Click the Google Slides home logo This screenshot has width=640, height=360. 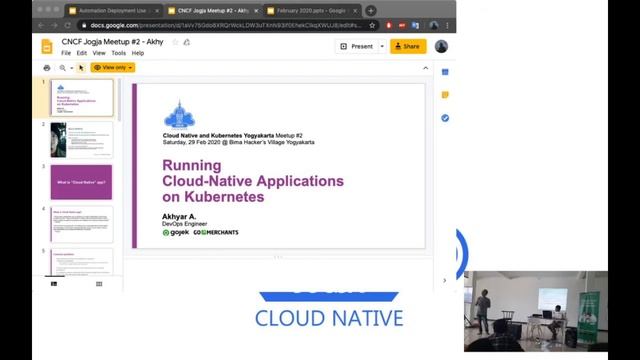tap(47, 47)
